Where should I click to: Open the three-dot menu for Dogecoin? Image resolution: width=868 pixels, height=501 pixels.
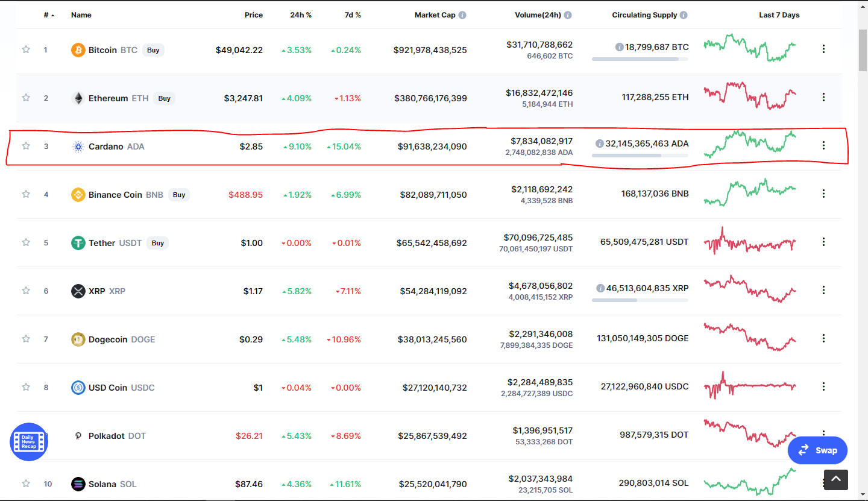point(823,338)
